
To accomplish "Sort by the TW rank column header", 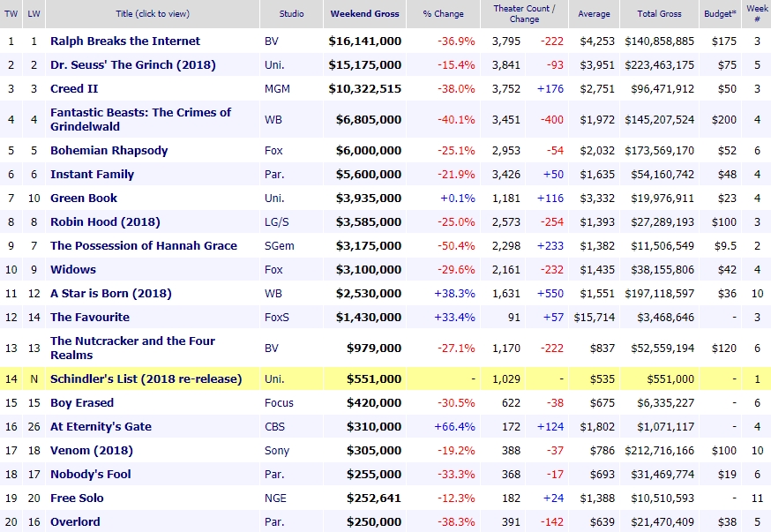I will click(11, 14).
